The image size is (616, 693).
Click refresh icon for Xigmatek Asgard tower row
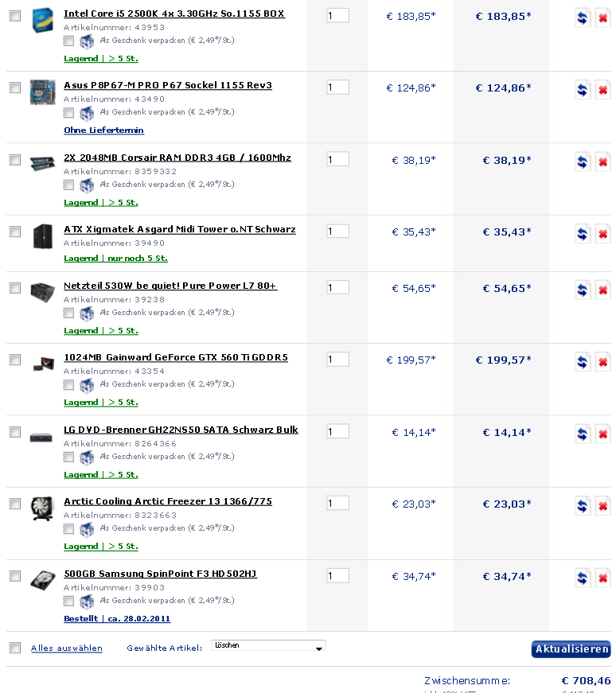[583, 234]
